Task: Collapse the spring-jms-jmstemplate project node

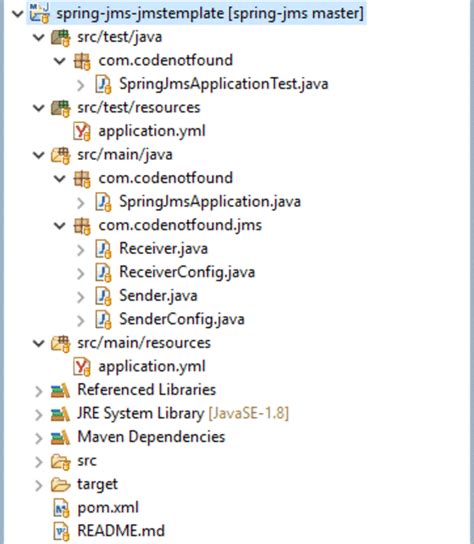Action: (17, 14)
